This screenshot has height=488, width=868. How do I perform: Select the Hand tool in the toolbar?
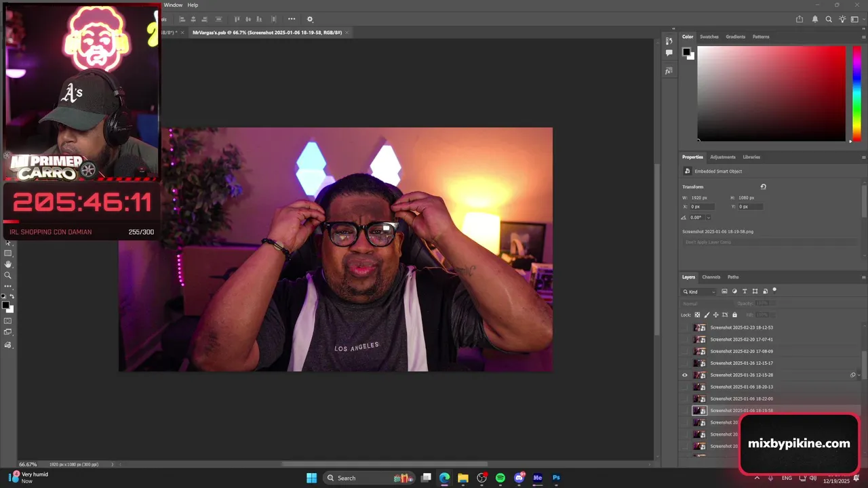[x=8, y=264]
